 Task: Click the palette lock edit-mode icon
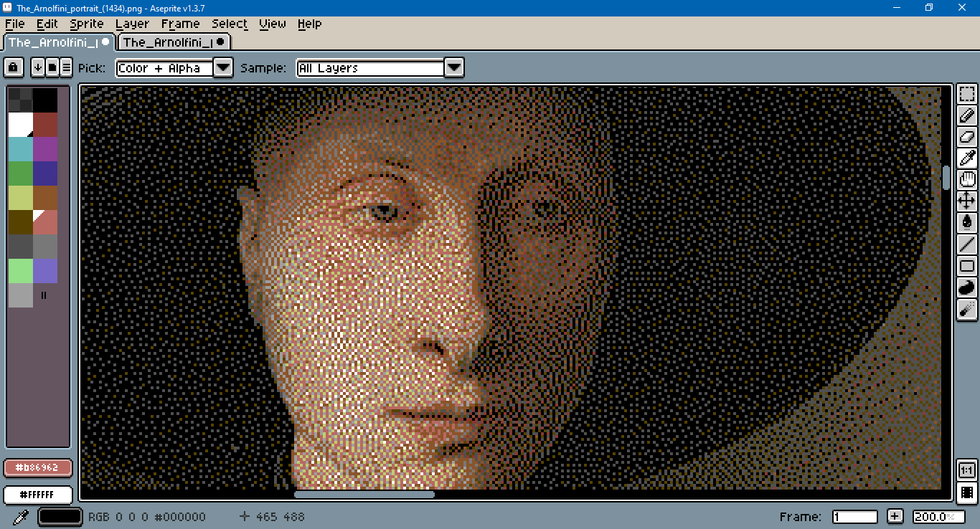click(13, 68)
